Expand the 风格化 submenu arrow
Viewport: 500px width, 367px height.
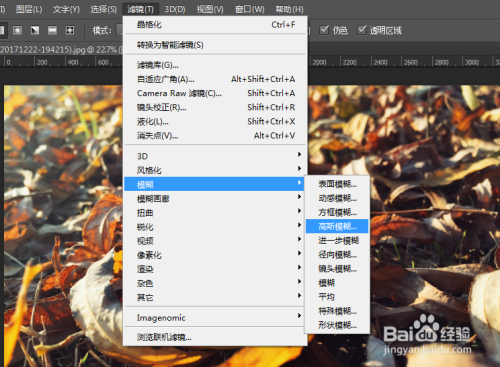tap(299, 168)
